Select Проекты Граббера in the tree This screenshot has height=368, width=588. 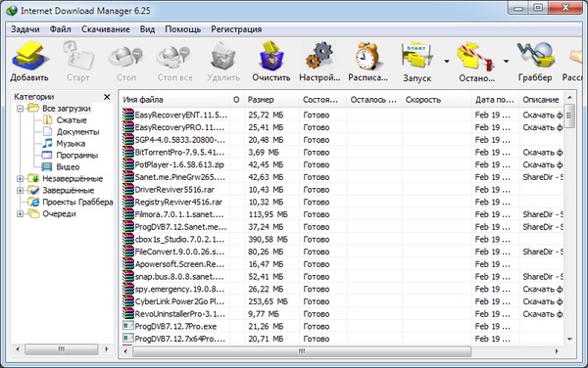(77, 203)
